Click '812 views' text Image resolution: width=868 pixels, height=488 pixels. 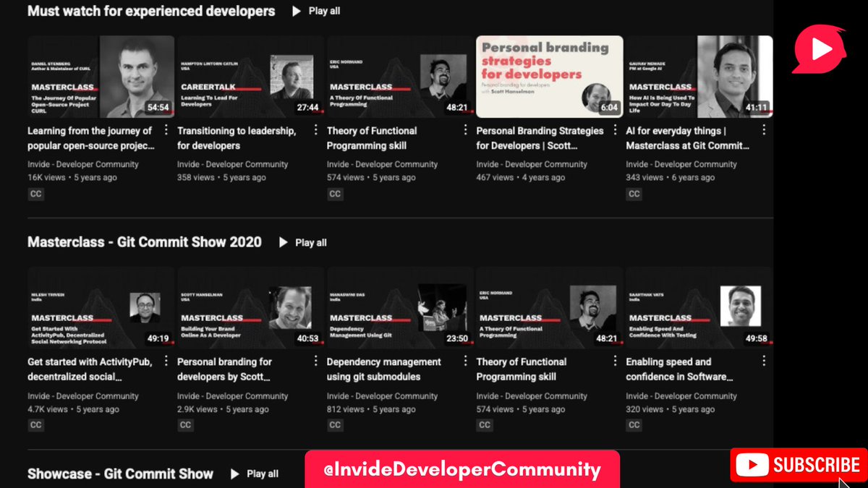coord(346,409)
